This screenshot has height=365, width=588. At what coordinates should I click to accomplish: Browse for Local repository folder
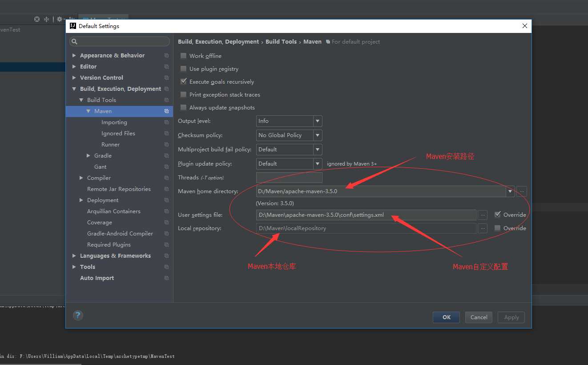[x=483, y=228]
